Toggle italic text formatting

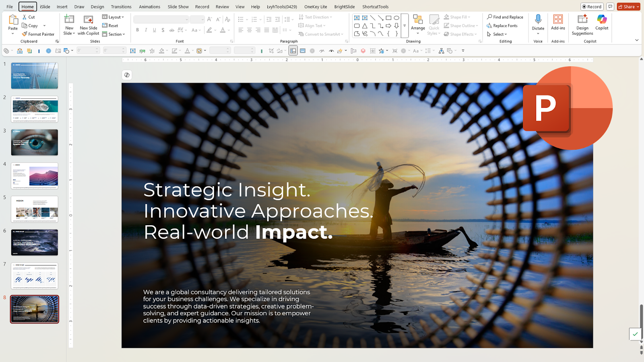tap(146, 30)
